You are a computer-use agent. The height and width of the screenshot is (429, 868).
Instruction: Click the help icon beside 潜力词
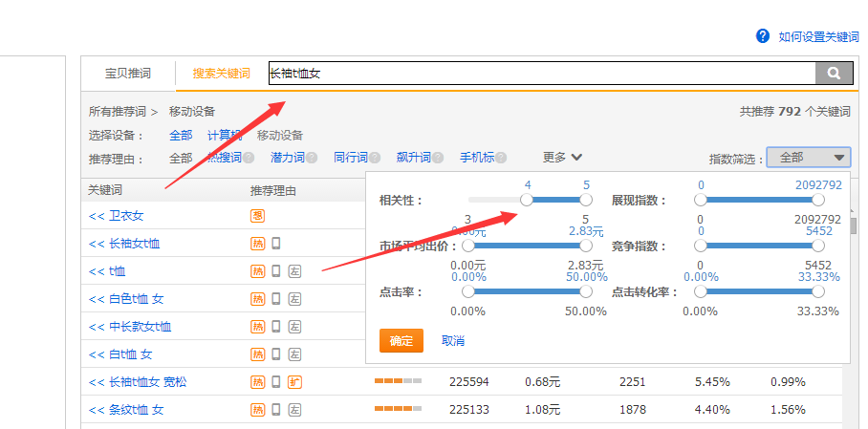314,158
